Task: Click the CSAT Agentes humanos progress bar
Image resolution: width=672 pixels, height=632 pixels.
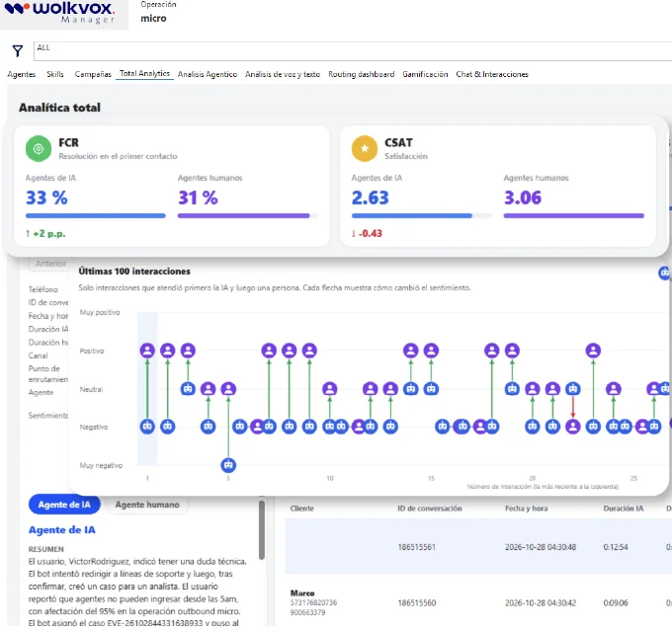Action: (x=574, y=216)
